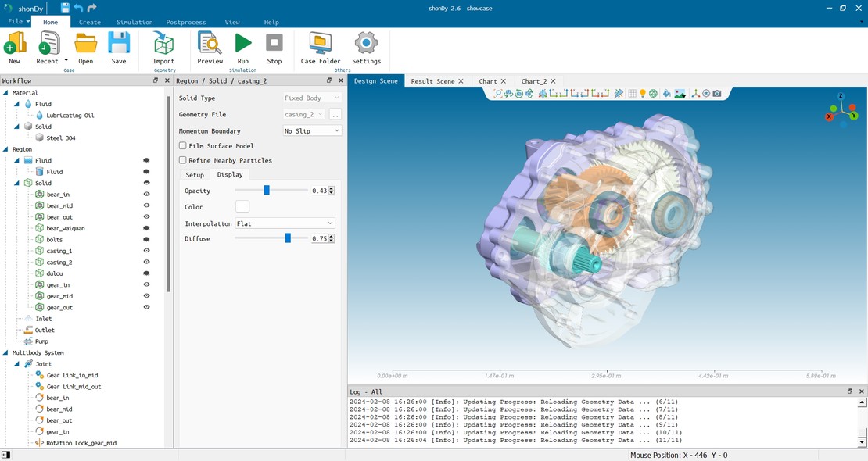Close the Chart tab
The width and height of the screenshot is (868, 461).
click(x=503, y=81)
